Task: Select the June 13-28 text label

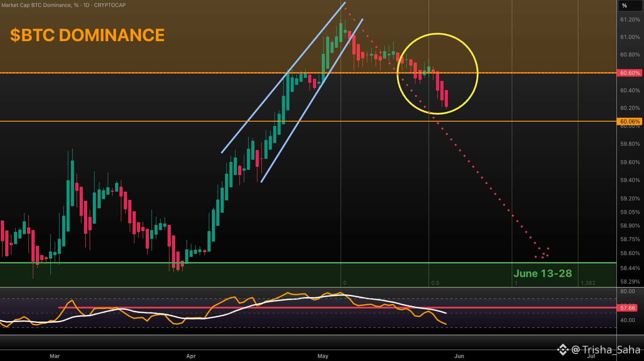Action: [x=542, y=273]
